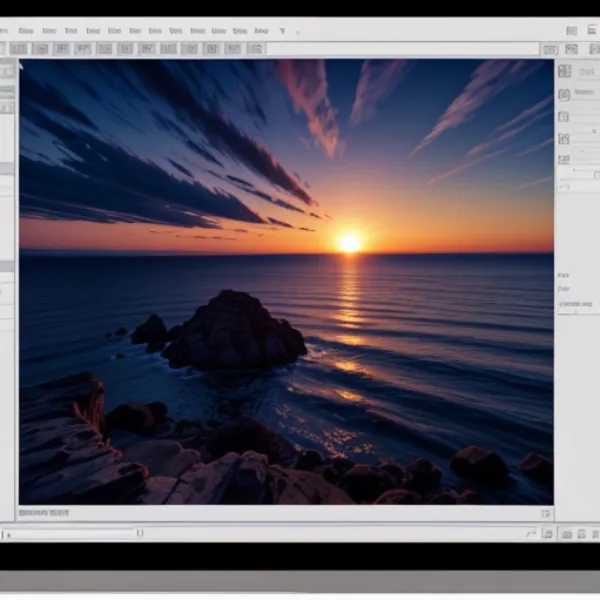The height and width of the screenshot is (600, 600).
Task: Expand the wide combo box in toolbar
Action: click(400, 48)
